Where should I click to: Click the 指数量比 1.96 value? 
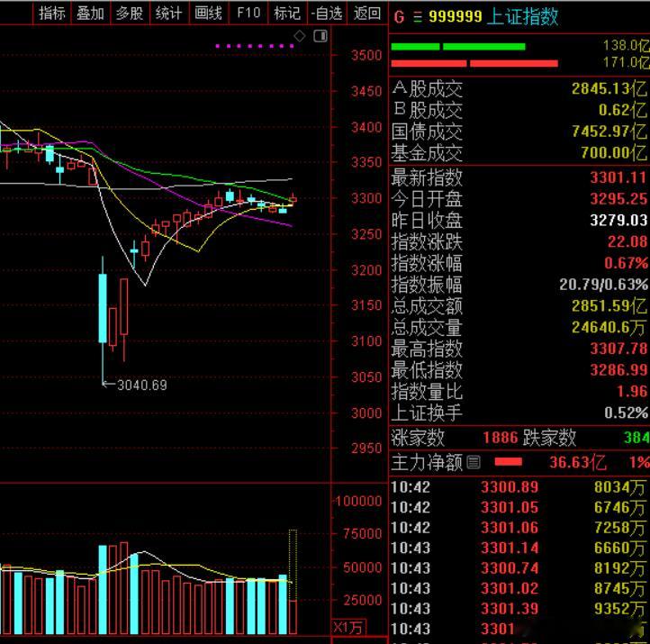coord(631,391)
